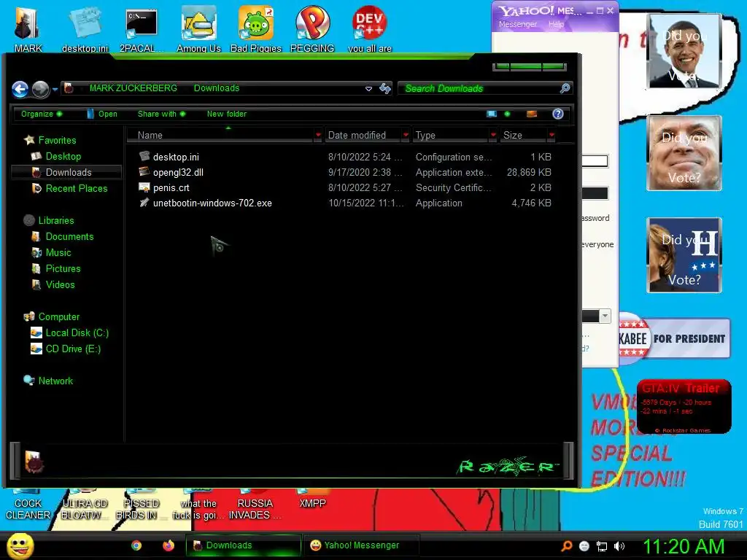Screen dimensions: 747x560
Task: Click the search magnifier in Explorer
Action: click(565, 88)
